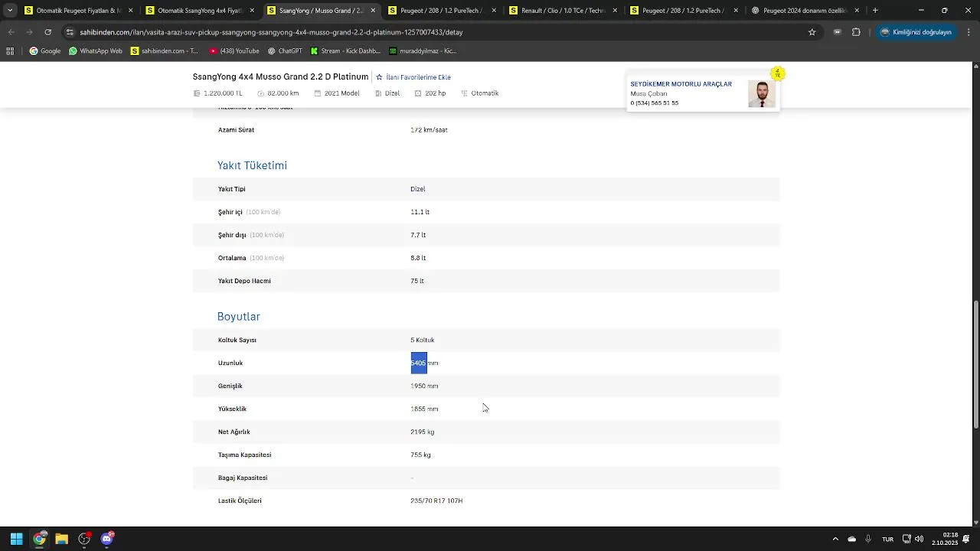Open the volume control tray icon
980x551 pixels.
pyautogui.click(x=919, y=539)
